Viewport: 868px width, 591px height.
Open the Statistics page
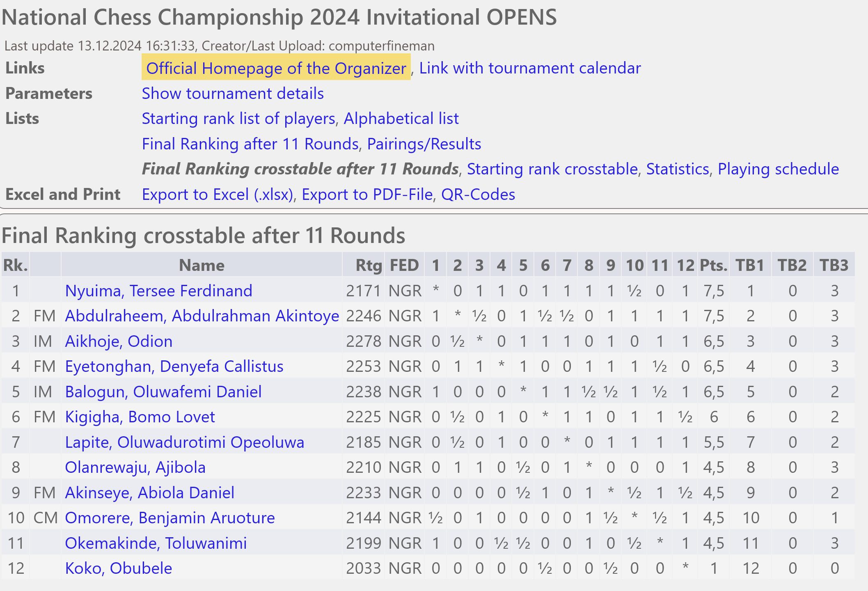678,169
